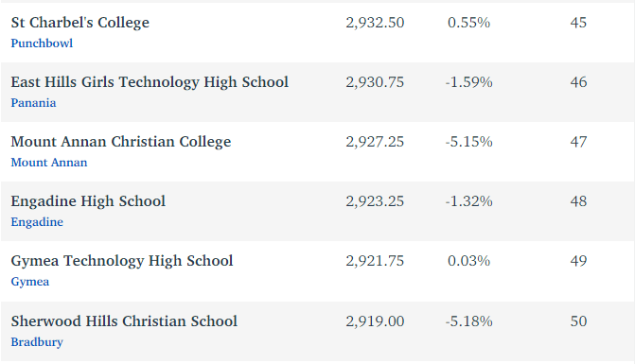Screen dimensions: 635x364
Task: Open the Engadine suburb link
Action: tap(37, 222)
